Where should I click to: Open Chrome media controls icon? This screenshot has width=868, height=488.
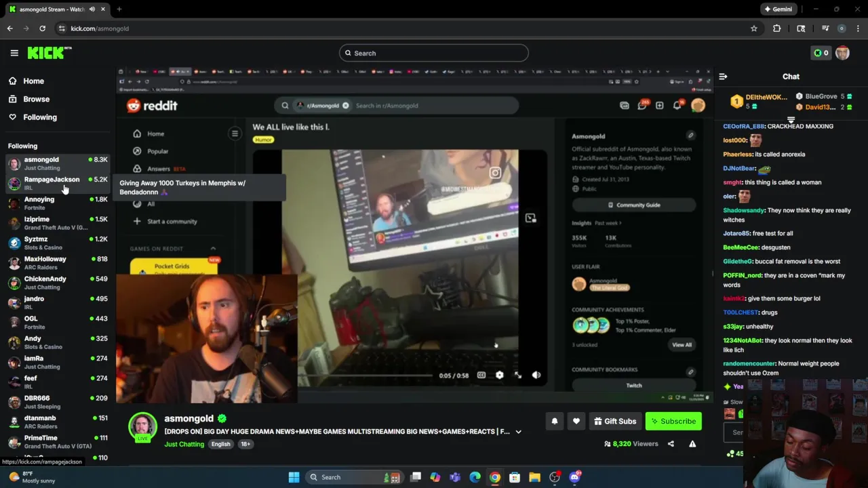(825, 28)
